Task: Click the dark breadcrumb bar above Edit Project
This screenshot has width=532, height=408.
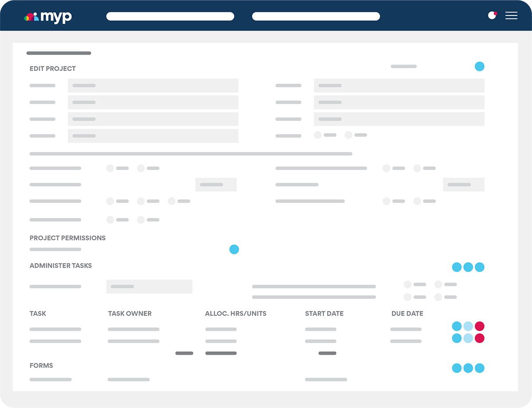Action: tap(59, 53)
